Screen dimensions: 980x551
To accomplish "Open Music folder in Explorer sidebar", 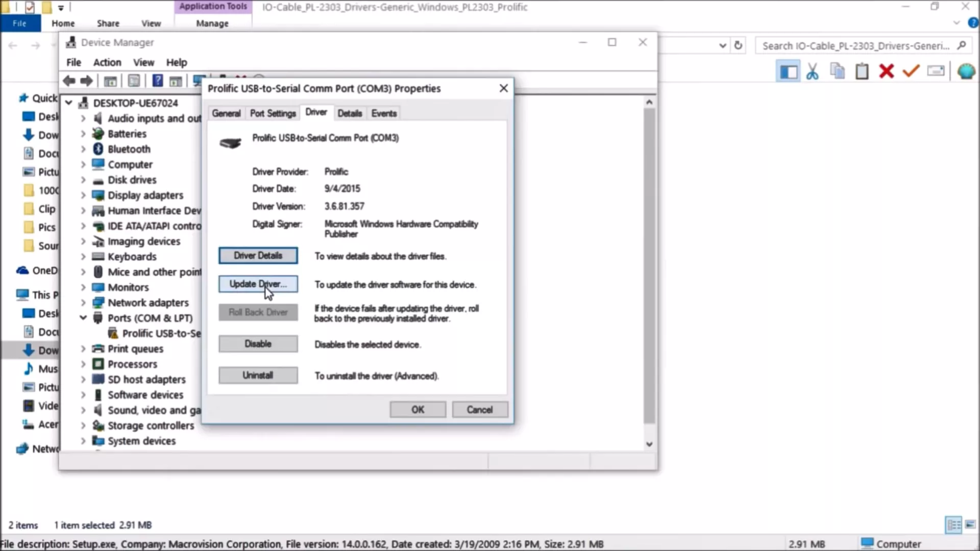I will (41, 369).
